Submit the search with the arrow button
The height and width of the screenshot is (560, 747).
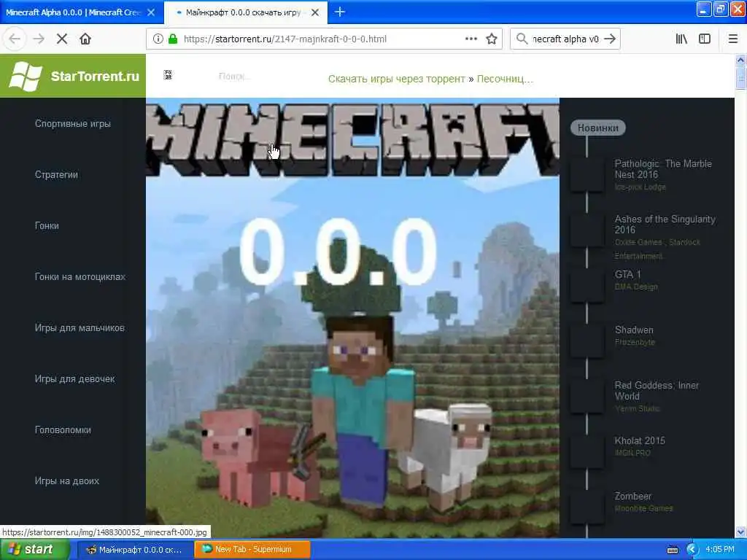611,39
